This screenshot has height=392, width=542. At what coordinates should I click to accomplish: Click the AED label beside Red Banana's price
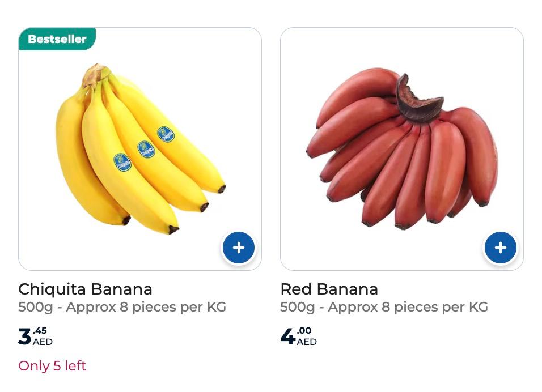coord(307,342)
